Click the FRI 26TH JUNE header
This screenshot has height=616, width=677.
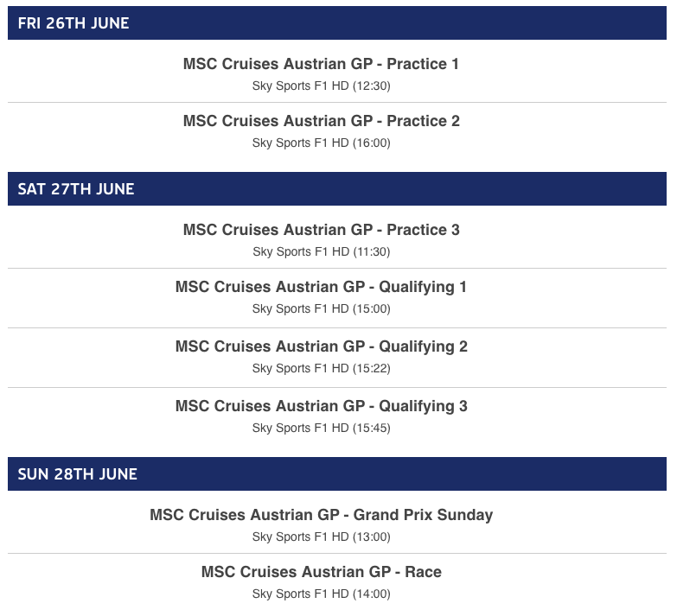tap(337, 22)
